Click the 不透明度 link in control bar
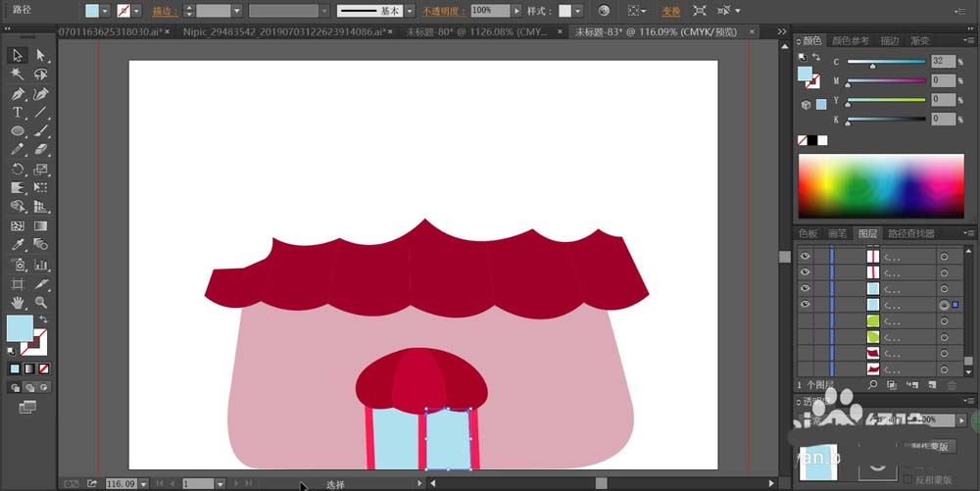The width and height of the screenshot is (980, 491). (443, 11)
